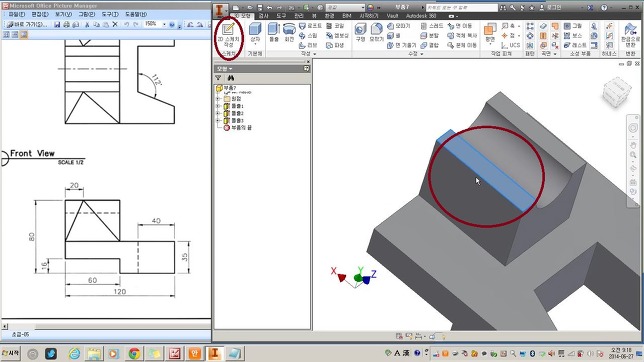The height and width of the screenshot is (362, 644).
Task: Click Convert to Sheet Metal (판금으로 변환) icon
Action: (x=630, y=35)
